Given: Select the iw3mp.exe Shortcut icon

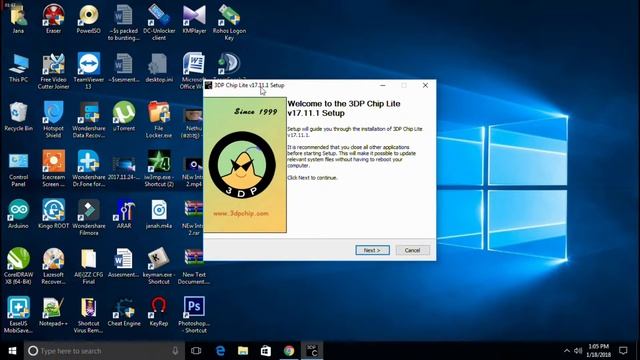Looking at the screenshot, I should point(159,169).
